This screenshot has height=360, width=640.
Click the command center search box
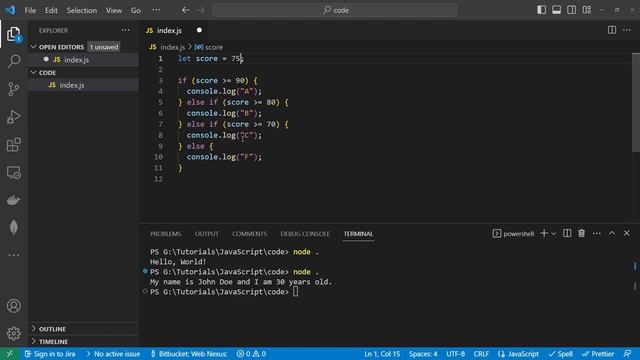pyautogui.click(x=335, y=10)
